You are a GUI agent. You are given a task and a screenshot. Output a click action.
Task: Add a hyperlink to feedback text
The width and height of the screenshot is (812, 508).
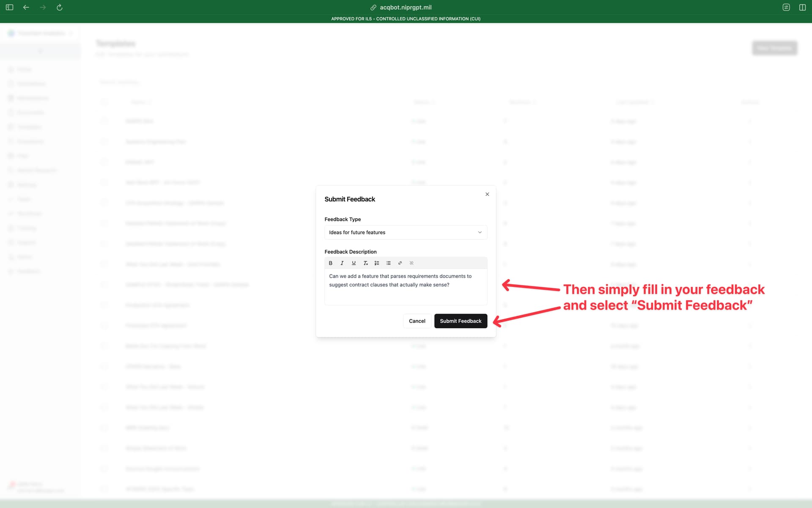pyautogui.click(x=400, y=263)
